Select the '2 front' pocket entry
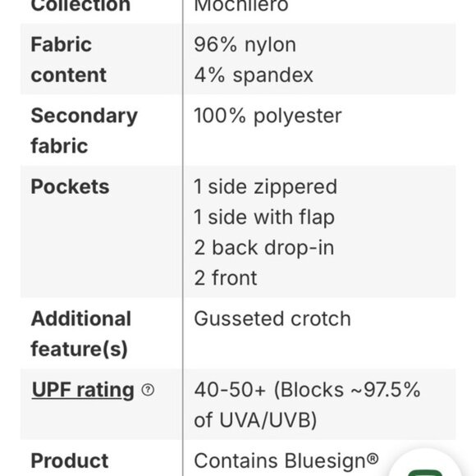The width and height of the screenshot is (476, 476). 226,278
